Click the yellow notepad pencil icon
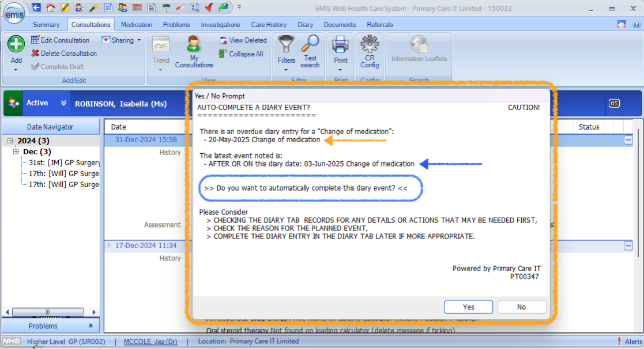 (65, 7)
